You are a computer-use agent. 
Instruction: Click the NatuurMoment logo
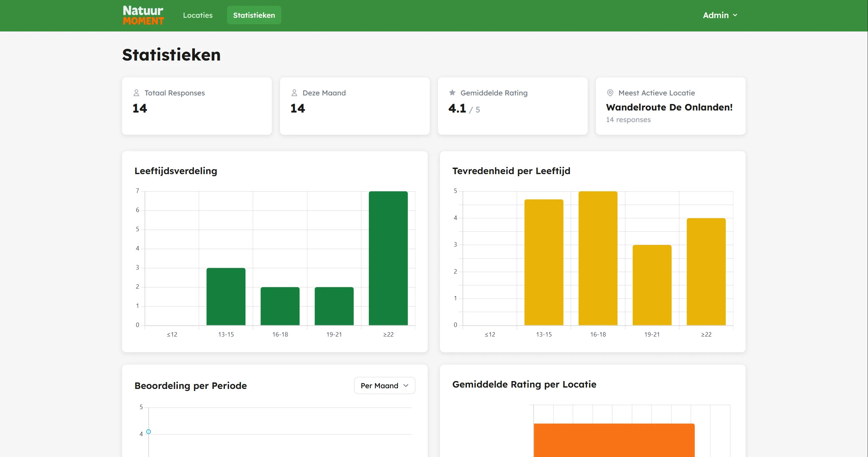[x=143, y=15]
